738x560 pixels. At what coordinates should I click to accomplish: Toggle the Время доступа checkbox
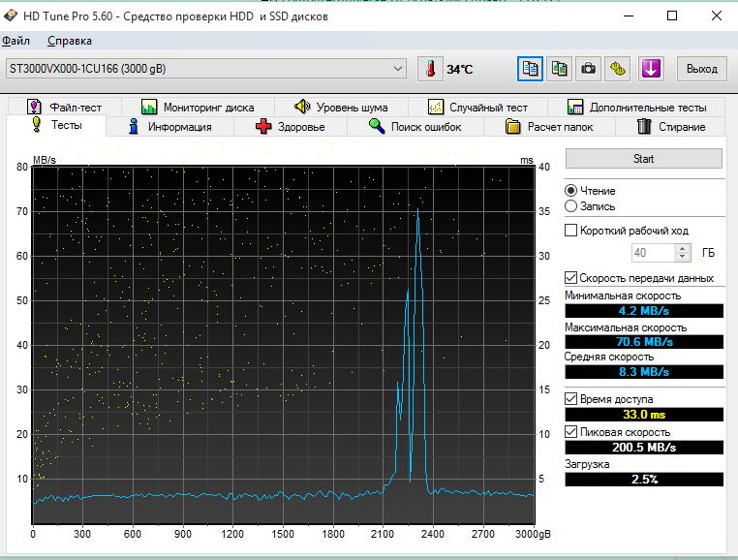(571, 399)
